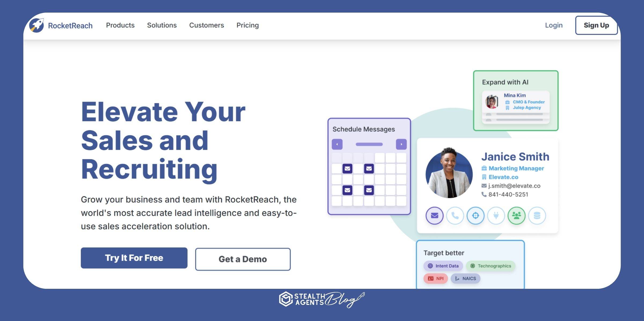Open the Solutions menu
The width and height of the screenshot is (644, 321).
point(162,25)
